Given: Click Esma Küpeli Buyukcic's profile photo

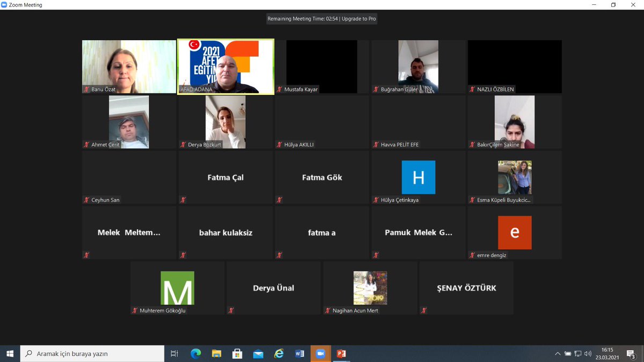Looking at the screenshot, I should pos(515,177).
